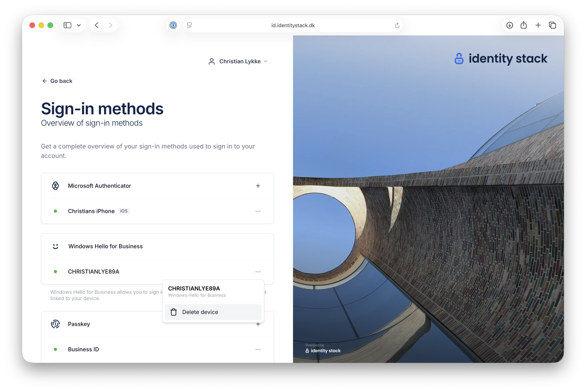Viewport: 586px width, 392px height.
Task: Open options for Business ID
Action: pos(258,350)
